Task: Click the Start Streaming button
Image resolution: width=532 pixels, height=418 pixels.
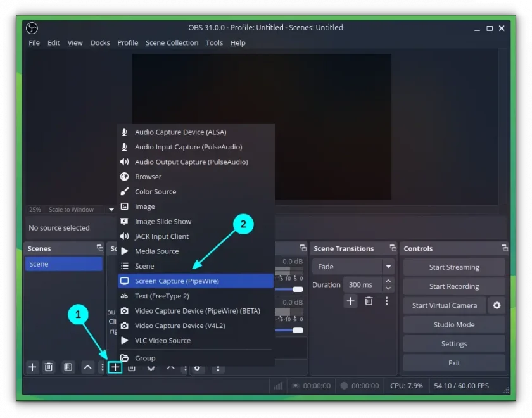Action: click(454, 267)
